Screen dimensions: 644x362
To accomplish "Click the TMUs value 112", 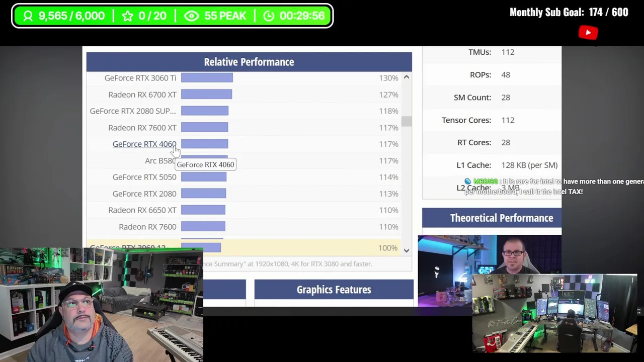I will point(508,52).
